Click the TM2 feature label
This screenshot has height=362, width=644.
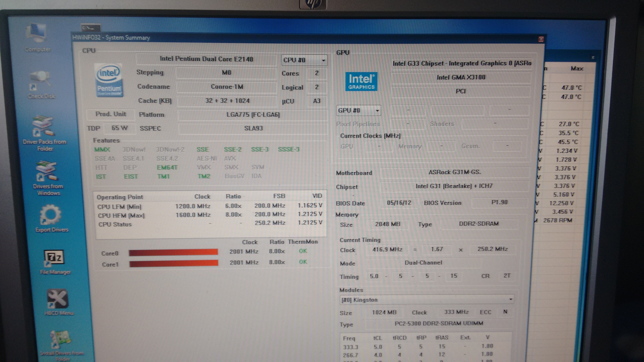tap(204, 176)
